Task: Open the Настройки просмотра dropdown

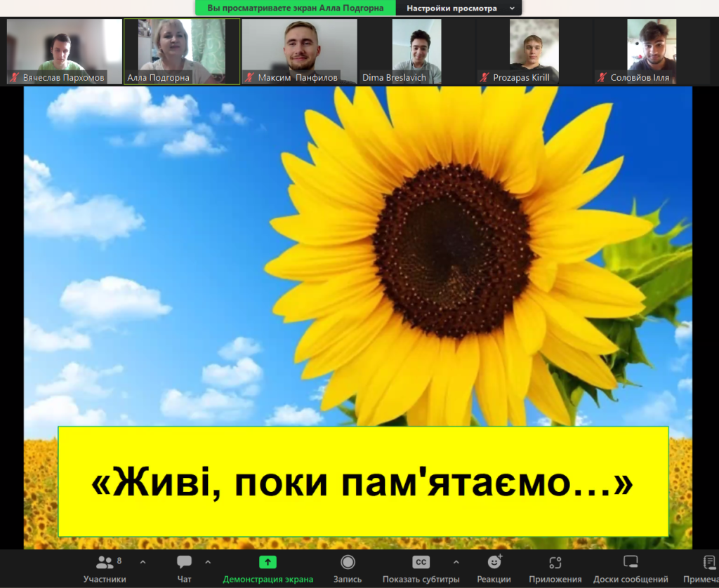Action: coord(459,8)
